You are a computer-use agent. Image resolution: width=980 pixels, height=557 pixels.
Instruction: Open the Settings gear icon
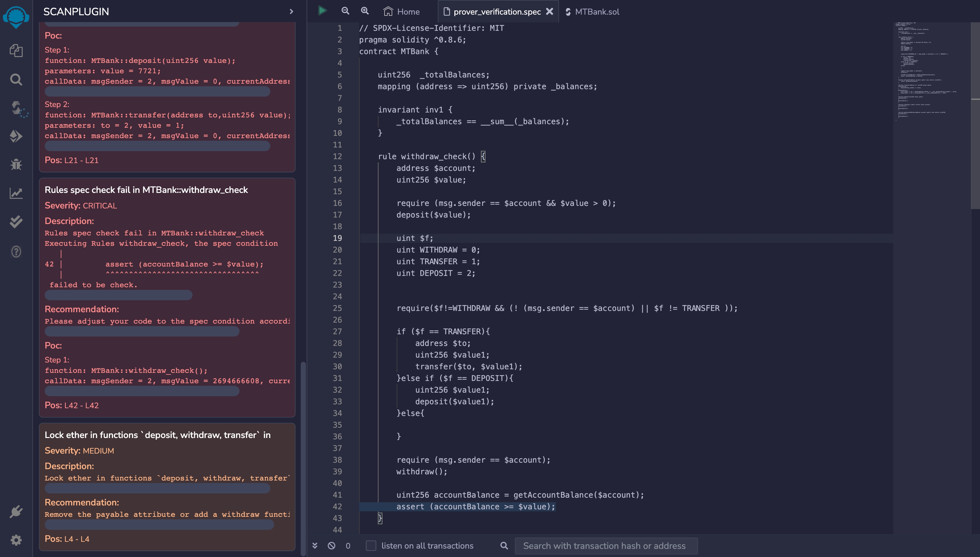click(16, 540)
